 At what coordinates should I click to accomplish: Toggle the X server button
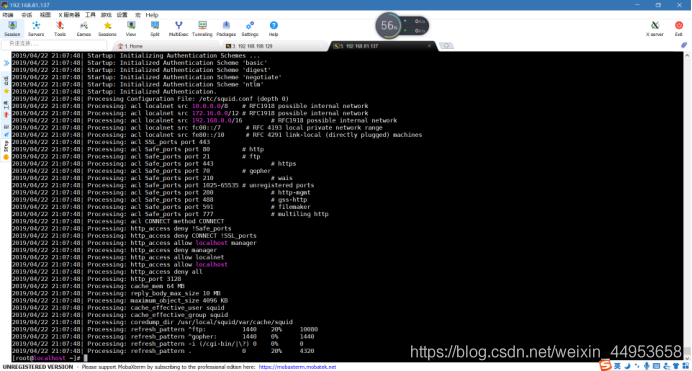(x=655, y=29)
